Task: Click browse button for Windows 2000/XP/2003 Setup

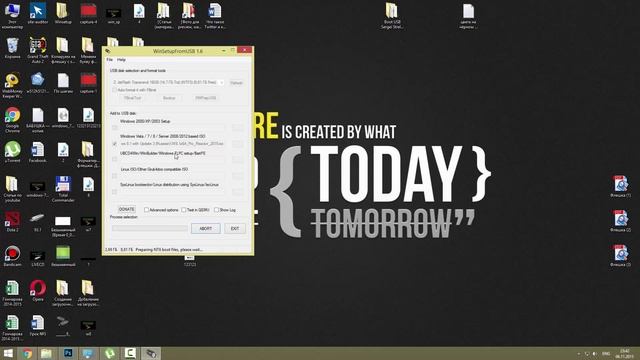Action: tap(237, 128)
